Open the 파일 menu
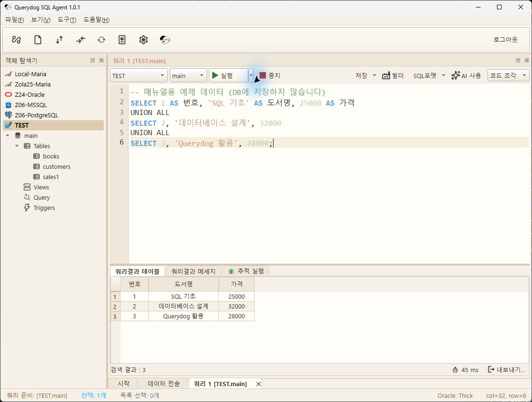The image size is (532, 402). point(14,20)
